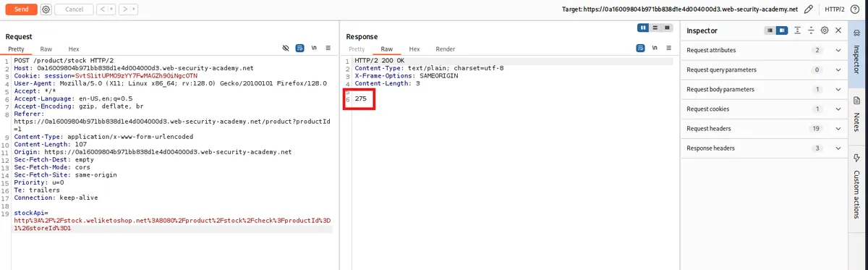Click Connection: keep-alive header line
Screen dimensions: 868x270
pos(56,197)
